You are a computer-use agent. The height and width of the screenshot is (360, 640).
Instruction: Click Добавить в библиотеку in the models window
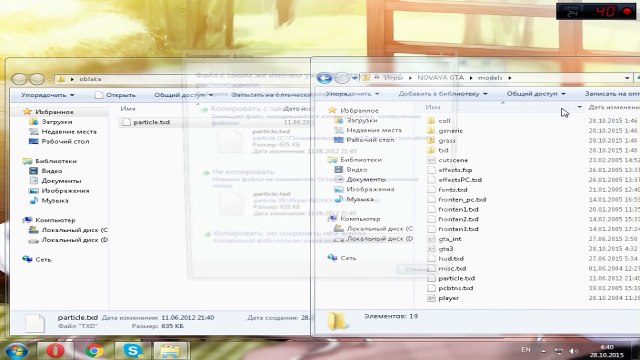pos(443,94)
